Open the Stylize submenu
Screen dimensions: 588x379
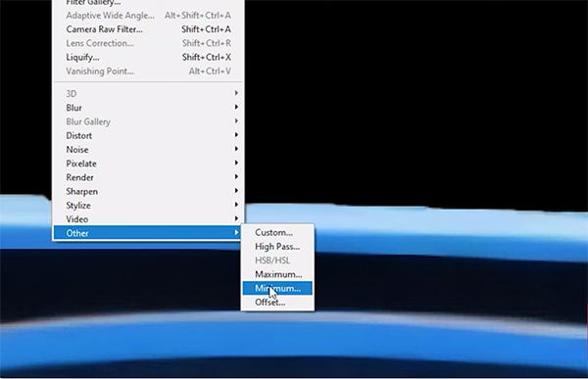point(148,205)
